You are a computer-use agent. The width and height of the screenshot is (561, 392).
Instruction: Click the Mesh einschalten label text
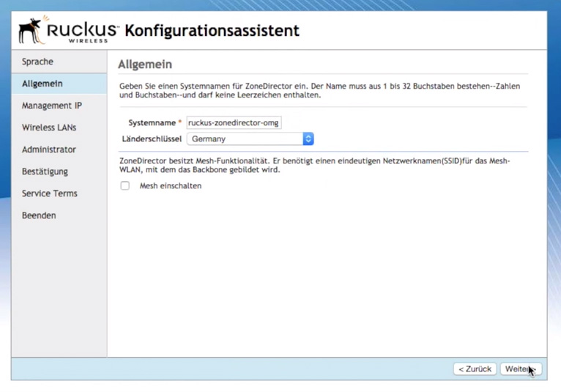tap(170, 186)
